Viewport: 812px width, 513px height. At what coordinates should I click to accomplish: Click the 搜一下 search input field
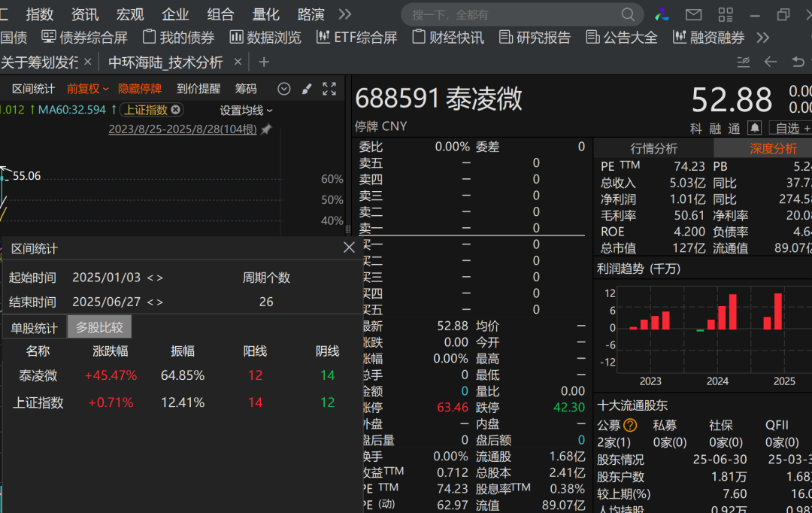(x=511, y=14)
